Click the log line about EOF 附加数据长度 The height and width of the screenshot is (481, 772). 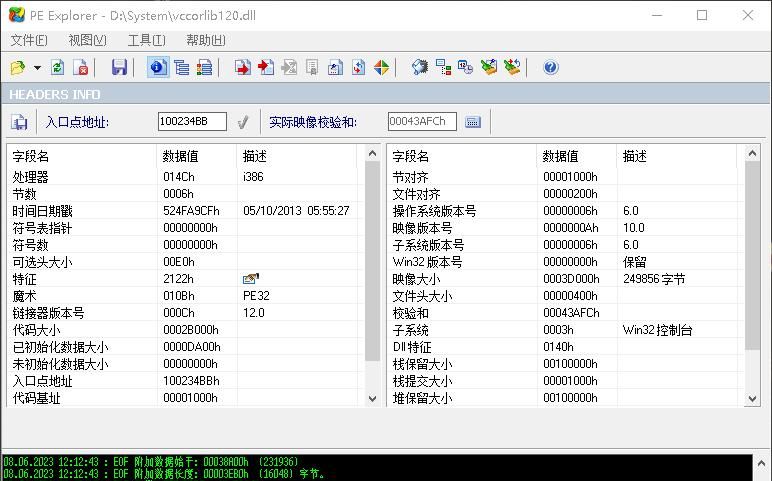coord(164,475)
